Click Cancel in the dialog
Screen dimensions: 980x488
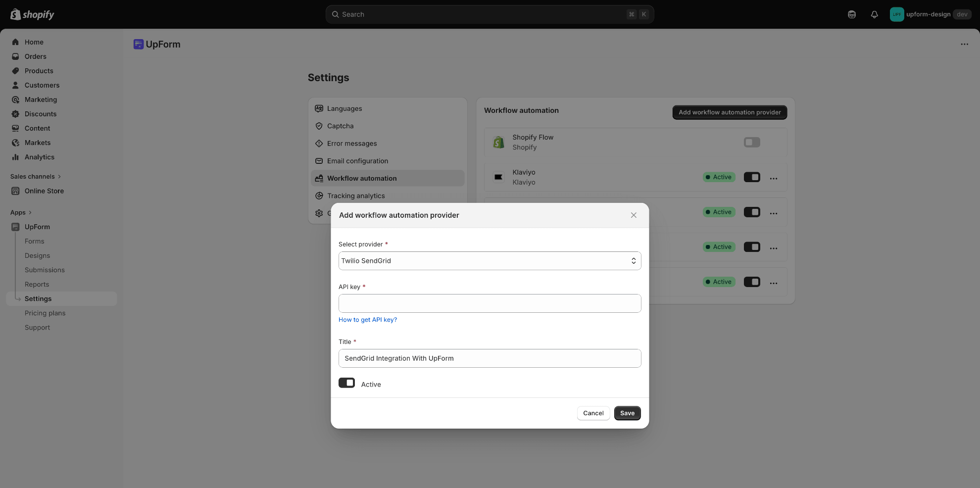click(x=593, y=413)
